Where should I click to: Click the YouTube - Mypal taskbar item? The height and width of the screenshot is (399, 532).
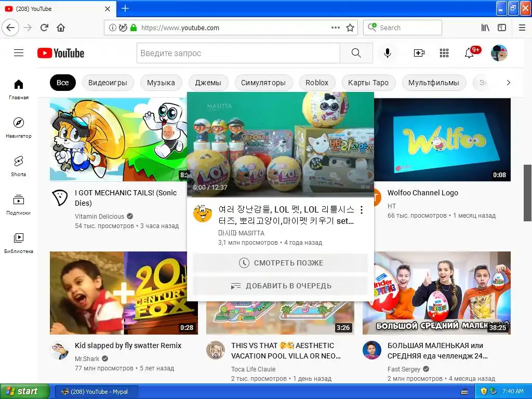click(96, 392)
